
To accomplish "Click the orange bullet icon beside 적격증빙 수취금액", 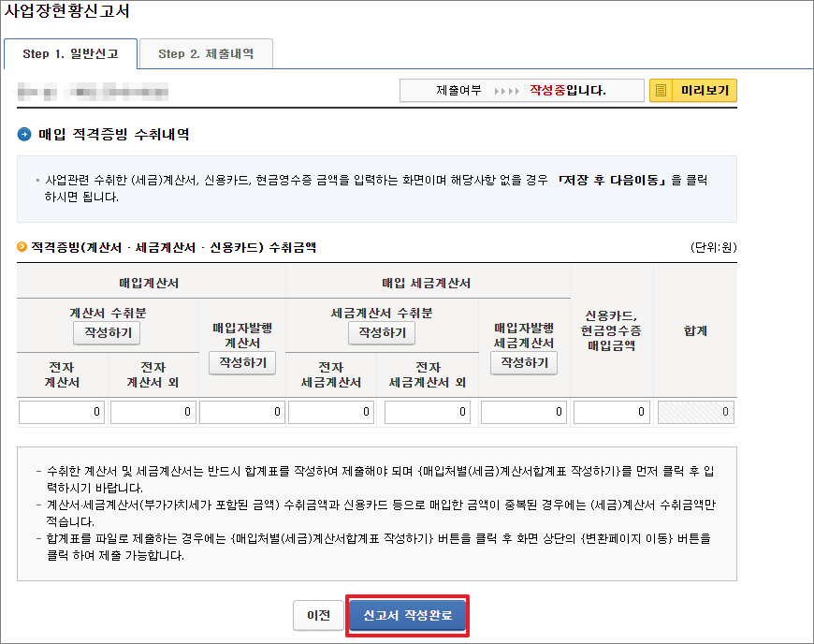I will 22,248.
